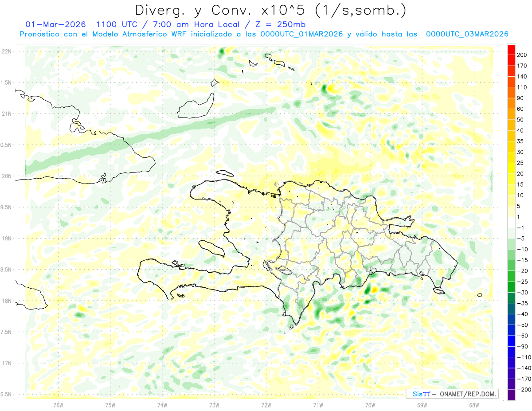This screenshot has height=411, width=532.
Task: Click colorbar value 30
Action: [521, 152]
